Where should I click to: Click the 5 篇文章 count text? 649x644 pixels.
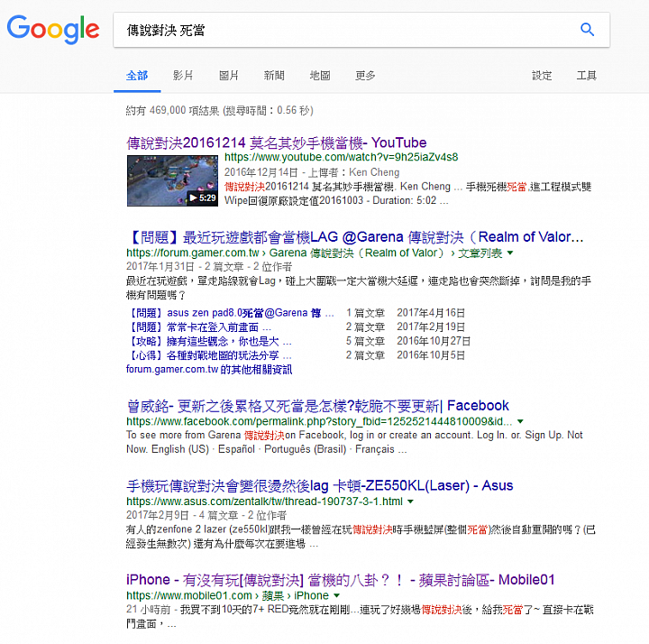pos(365,341)
